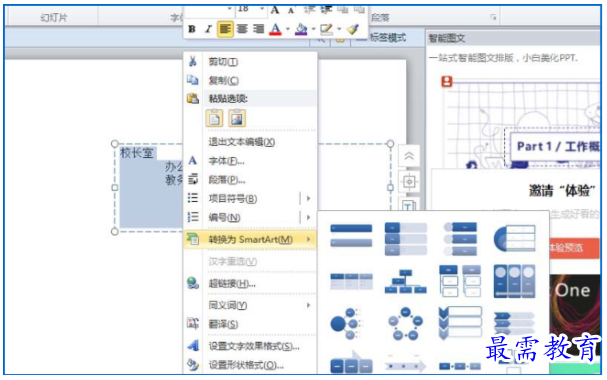Click the paragraph icon beside 段落(P)
Image resolution: width=607 pixels, height=380 pixels.
(193, 179)
